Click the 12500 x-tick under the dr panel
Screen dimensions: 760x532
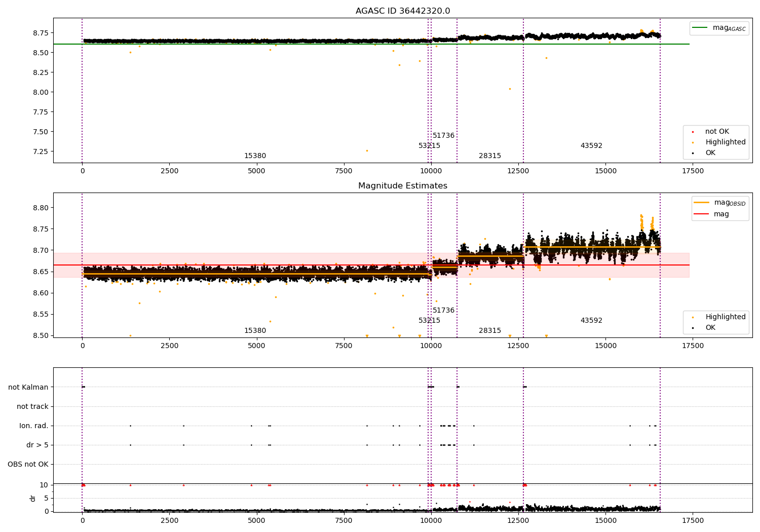[x=518, y=520]
